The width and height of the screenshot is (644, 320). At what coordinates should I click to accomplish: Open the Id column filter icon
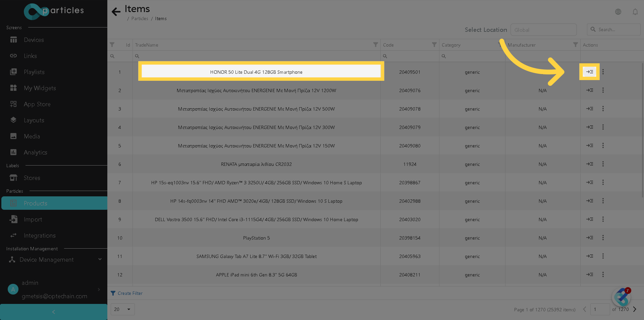point(112,45)
